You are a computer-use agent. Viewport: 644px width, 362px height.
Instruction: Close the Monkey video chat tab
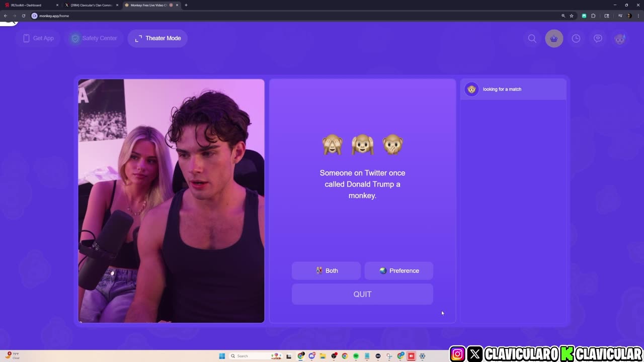177,5
